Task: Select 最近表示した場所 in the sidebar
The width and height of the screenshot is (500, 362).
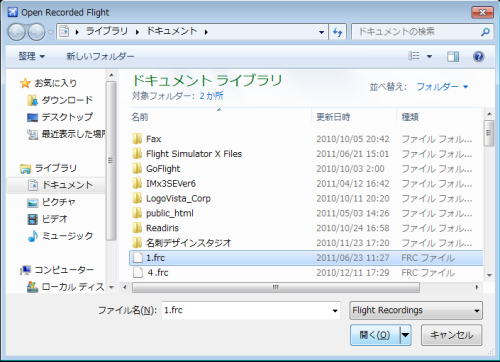Action: tap(66, 134)
